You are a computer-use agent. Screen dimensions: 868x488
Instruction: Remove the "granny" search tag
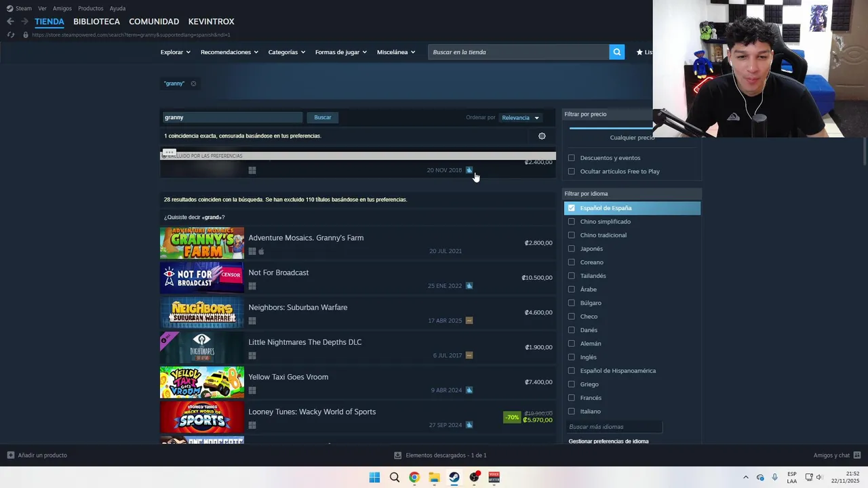coord(193,83)
